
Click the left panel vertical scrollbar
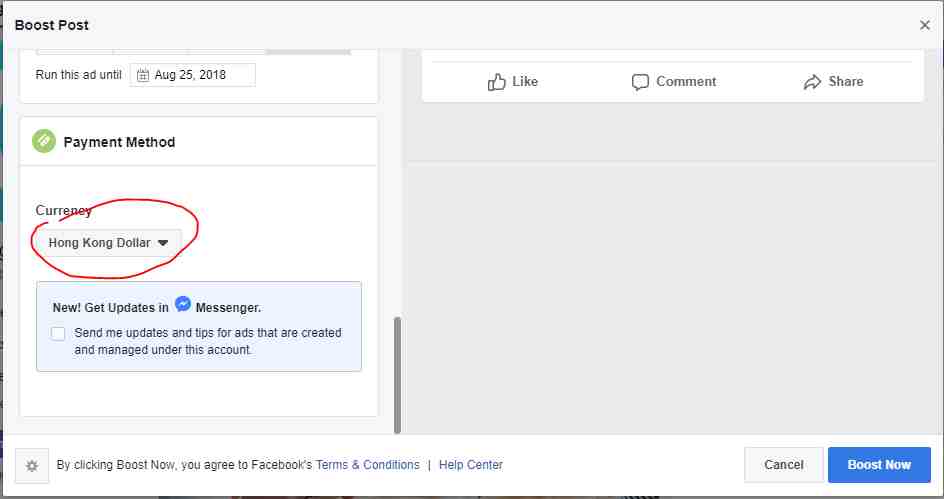tap(397, 375)
